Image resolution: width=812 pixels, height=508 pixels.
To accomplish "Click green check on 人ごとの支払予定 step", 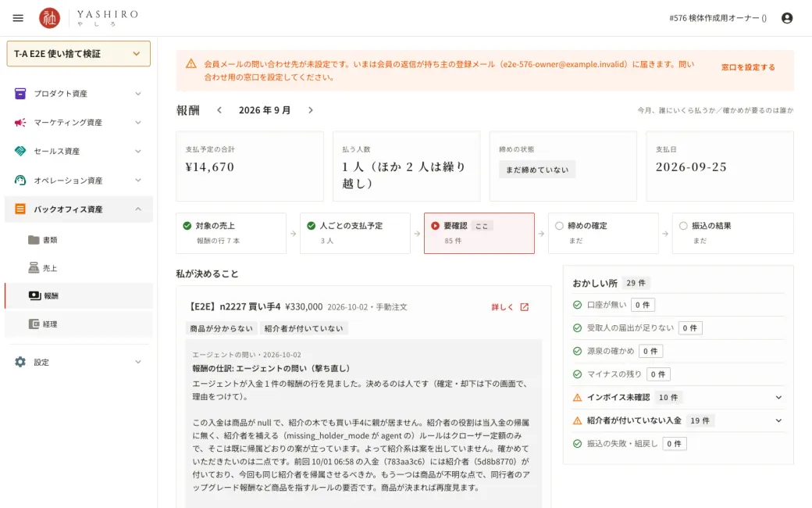I will point(312,226).
